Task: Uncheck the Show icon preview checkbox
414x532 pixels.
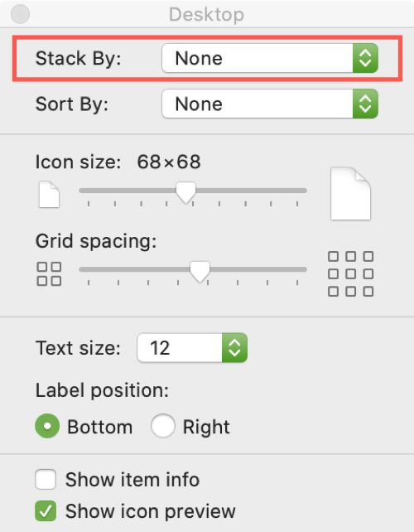Action: click(x=46, y=510)
